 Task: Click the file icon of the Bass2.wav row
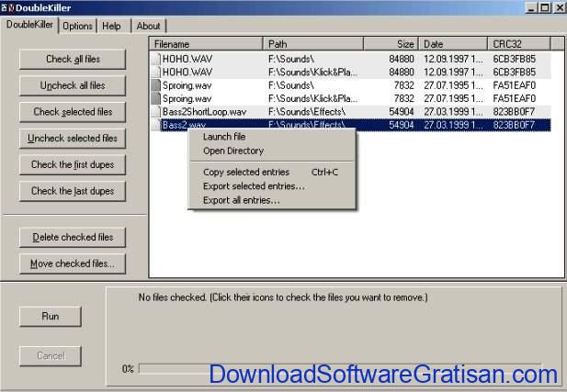(x=156, y=125)
